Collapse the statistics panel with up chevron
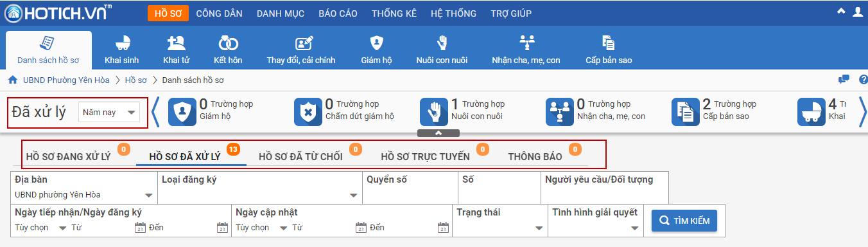 [x=438, y=133]
